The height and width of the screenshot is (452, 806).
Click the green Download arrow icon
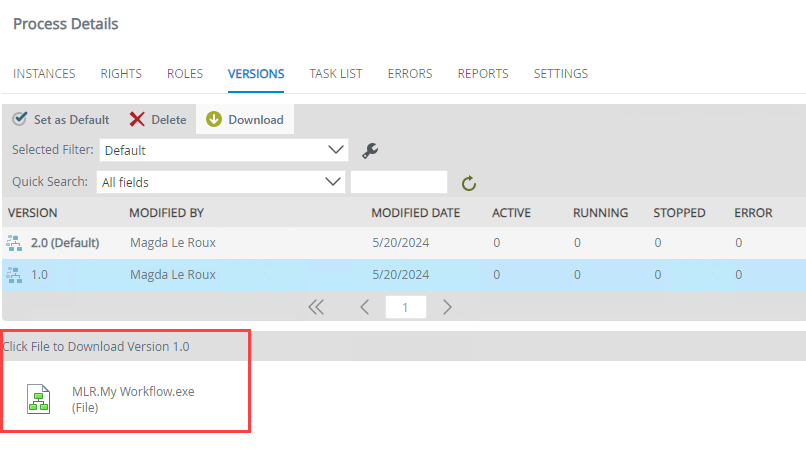(214, 120)
